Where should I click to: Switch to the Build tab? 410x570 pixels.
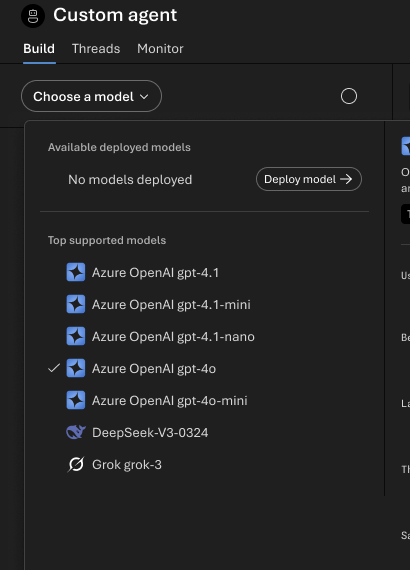[39, 49]
